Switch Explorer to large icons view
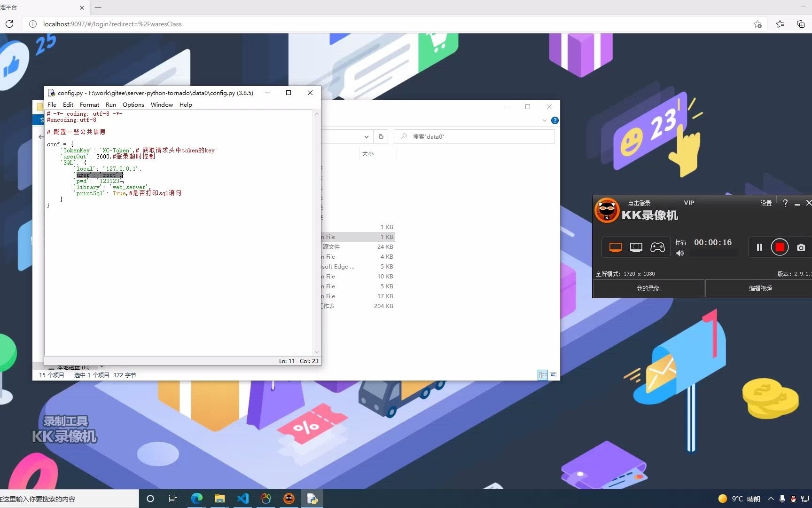 click(x=553, y=375)
